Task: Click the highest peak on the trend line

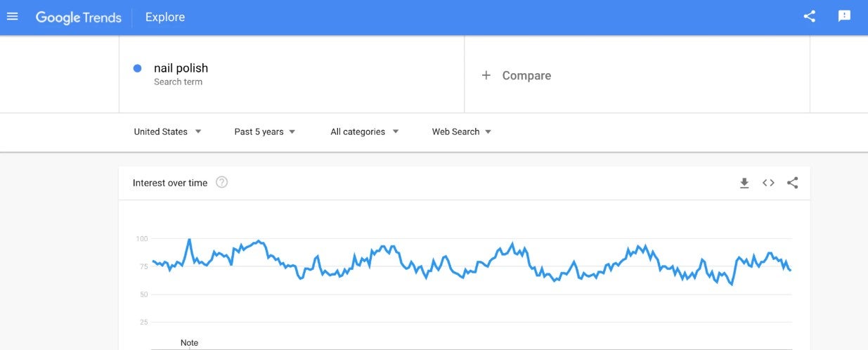Action: pos(189,240)
